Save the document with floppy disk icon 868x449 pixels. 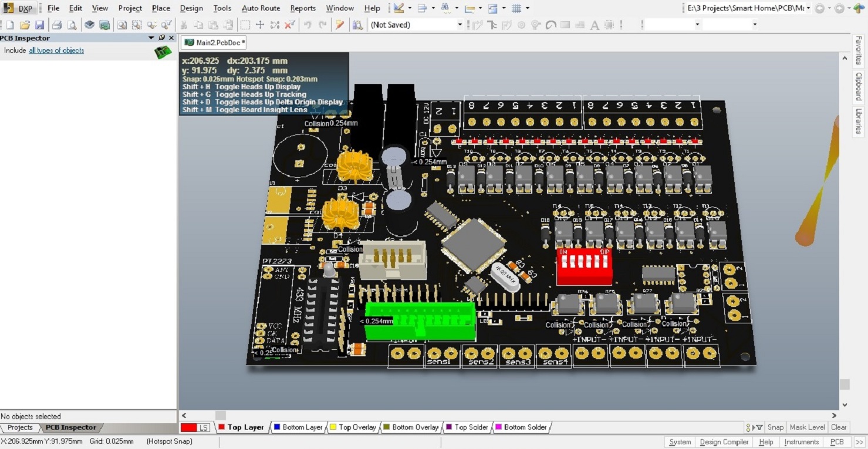click(39, 25)
